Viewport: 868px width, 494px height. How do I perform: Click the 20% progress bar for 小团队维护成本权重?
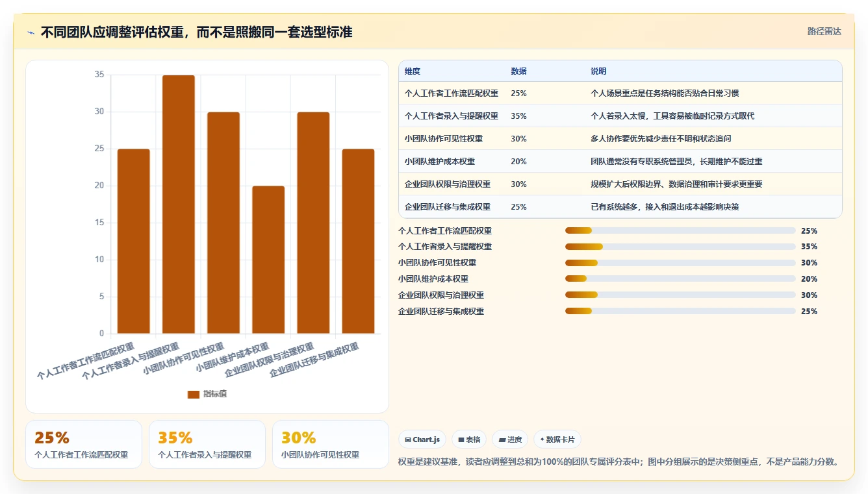[680, 279]
